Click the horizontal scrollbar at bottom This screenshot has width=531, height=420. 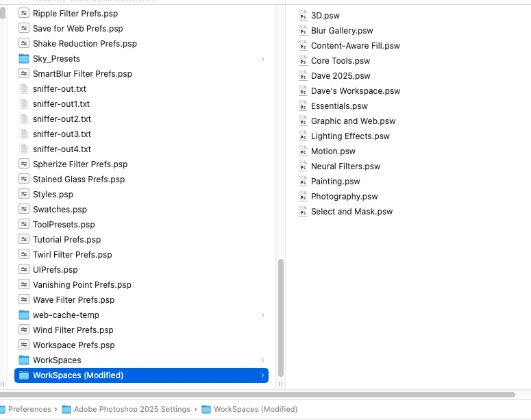tap(258, 395)
